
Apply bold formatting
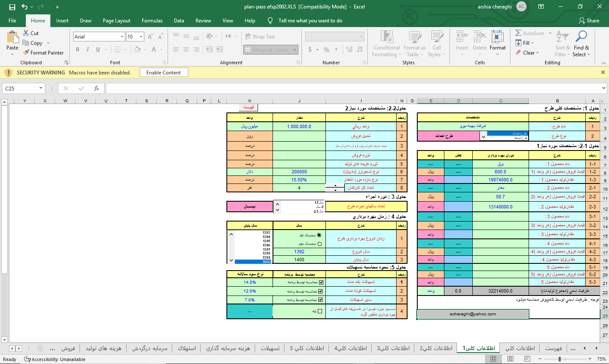(77, 49)
